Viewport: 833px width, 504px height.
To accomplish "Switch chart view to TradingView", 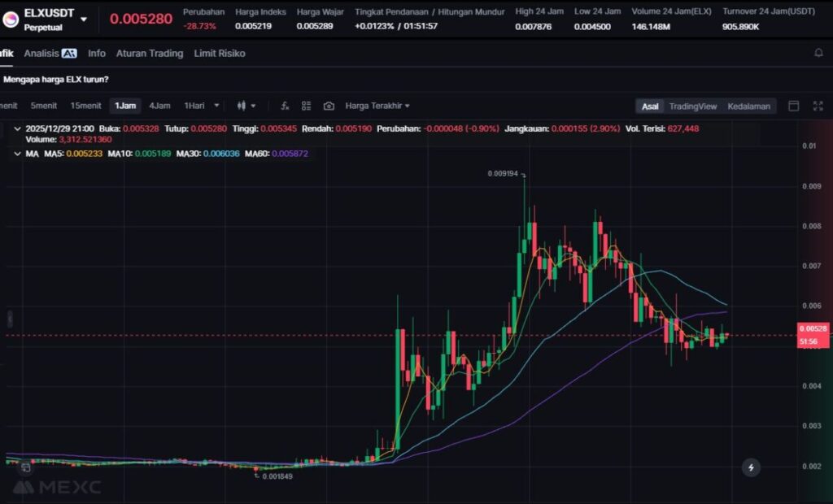I will (x=692, y=106).
